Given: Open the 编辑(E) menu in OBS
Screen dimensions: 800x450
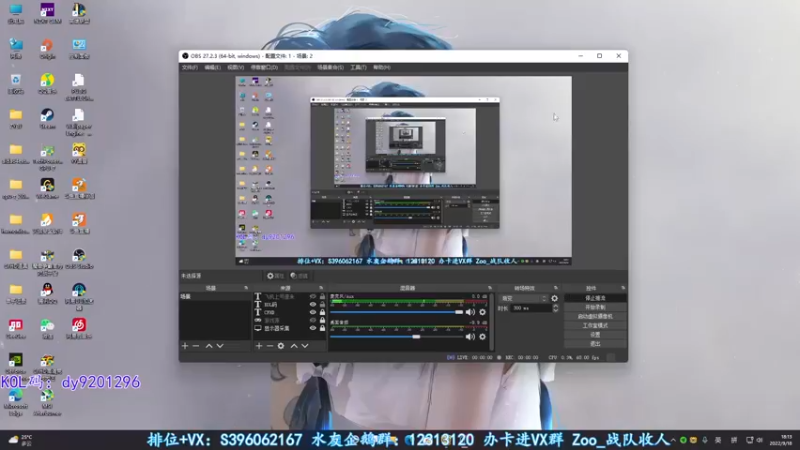Looking at the screenshot, I should coord(212,67).
